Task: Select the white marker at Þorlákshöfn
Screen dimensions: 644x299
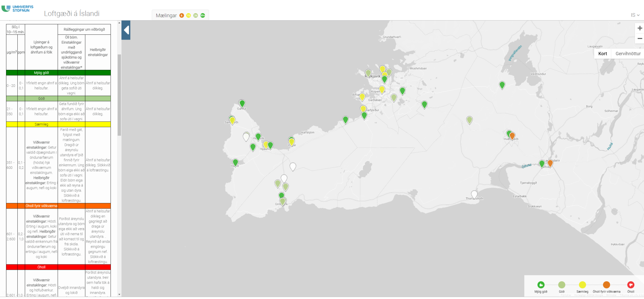Action: 474,194
